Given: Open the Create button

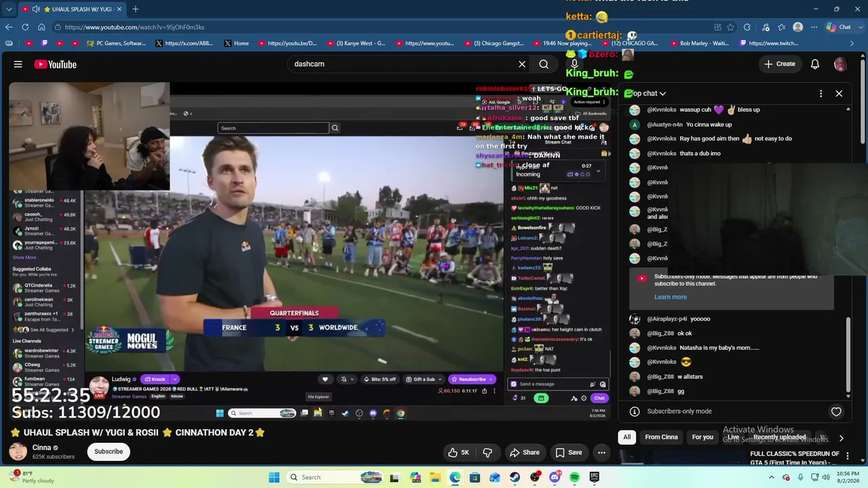Looking at the screenshot, I should pos(780,64).
